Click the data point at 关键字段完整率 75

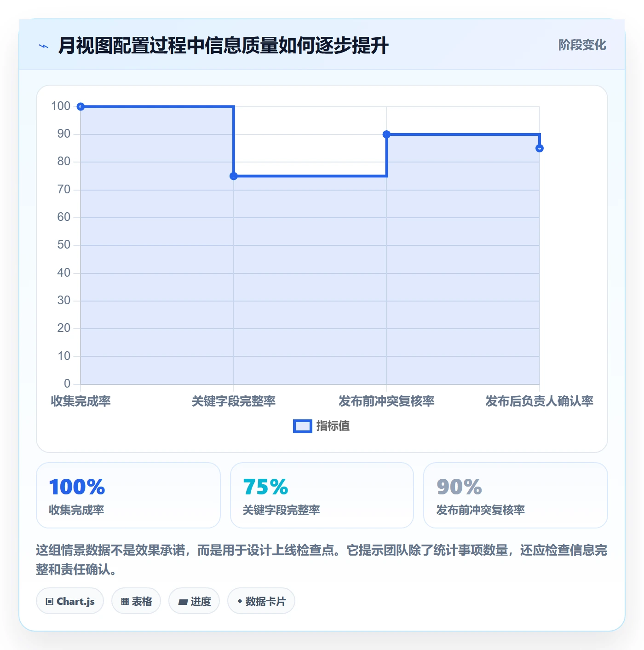(234, 176)
